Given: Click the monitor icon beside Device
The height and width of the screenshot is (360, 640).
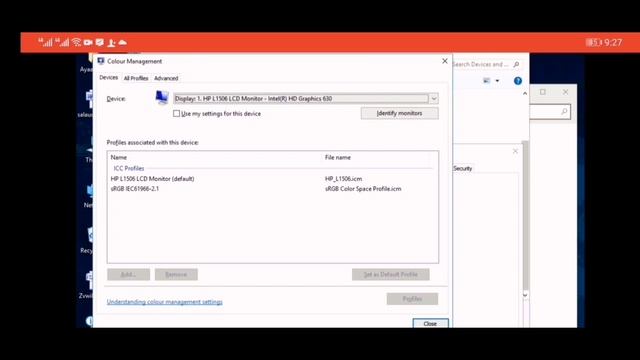Looking at the screenshot, I should [162, 98].
